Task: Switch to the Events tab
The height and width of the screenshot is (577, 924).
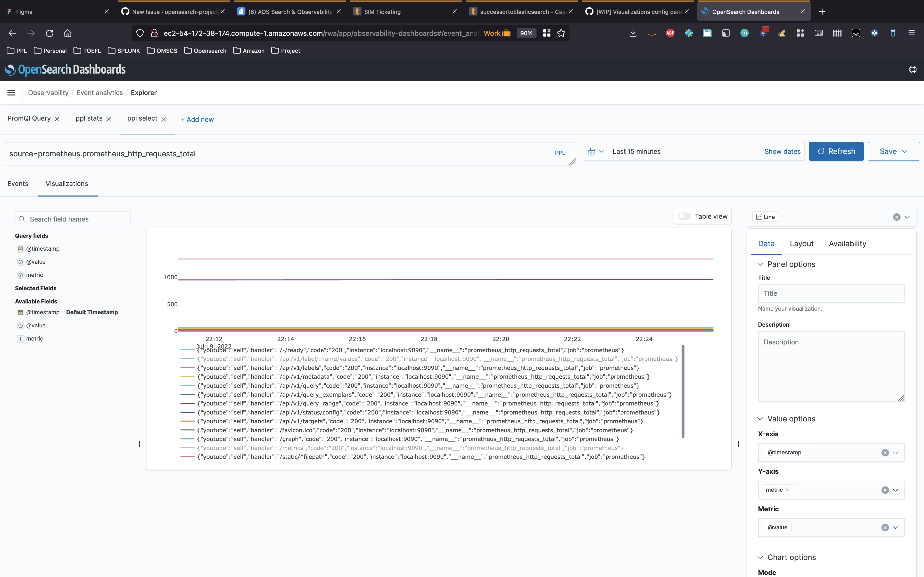Action: click(18, 184)
